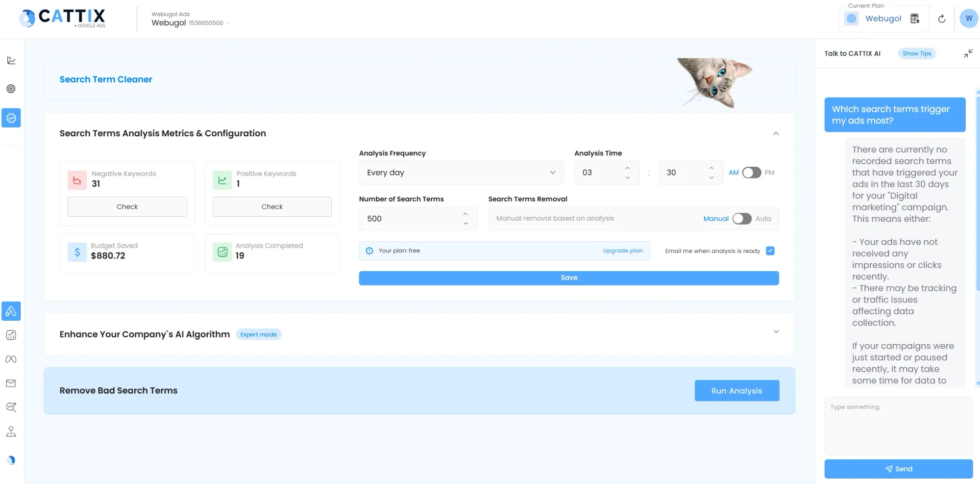Screen dimensions: 980x484
Task: Open the analytics chart icon in sidebar
Action: (11, 60)
